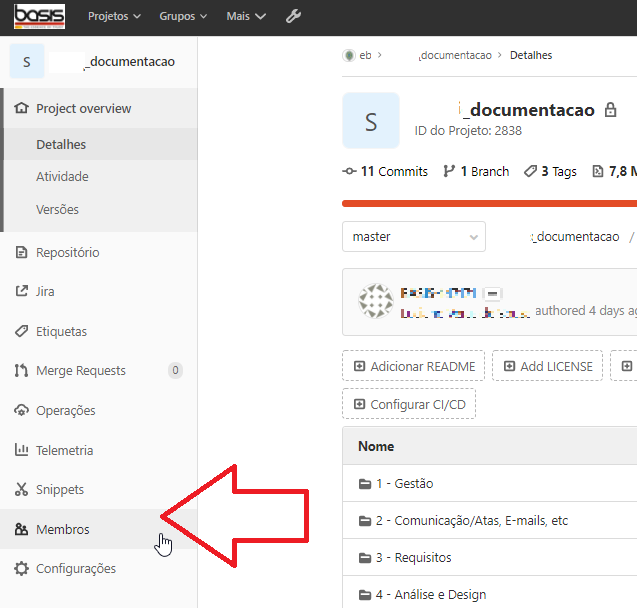Click the admin wrench icon in top bar
Screen dimensions: 637x608
293,16
